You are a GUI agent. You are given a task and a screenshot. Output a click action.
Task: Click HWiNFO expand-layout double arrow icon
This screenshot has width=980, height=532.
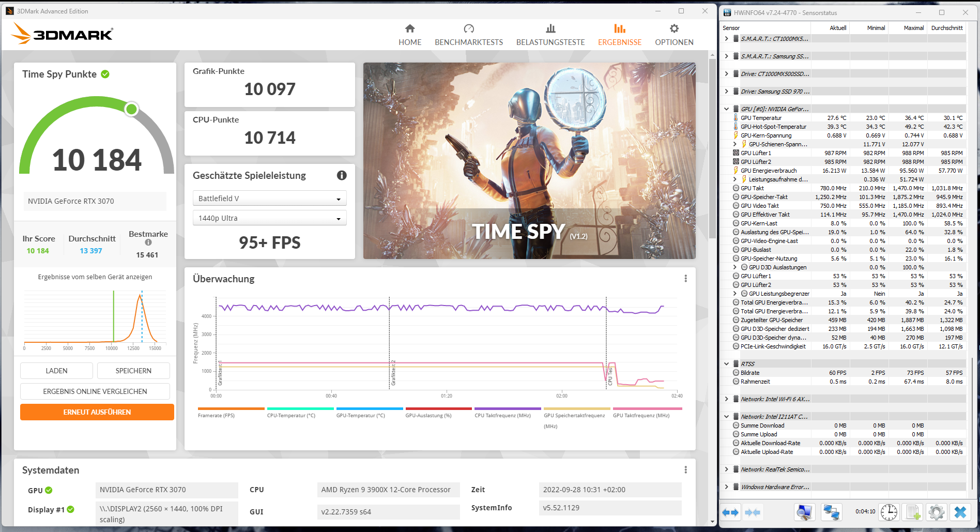730,512
